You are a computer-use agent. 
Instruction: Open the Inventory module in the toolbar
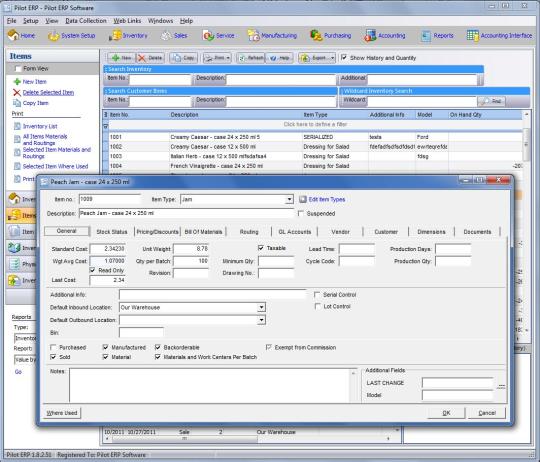[128, 35]
